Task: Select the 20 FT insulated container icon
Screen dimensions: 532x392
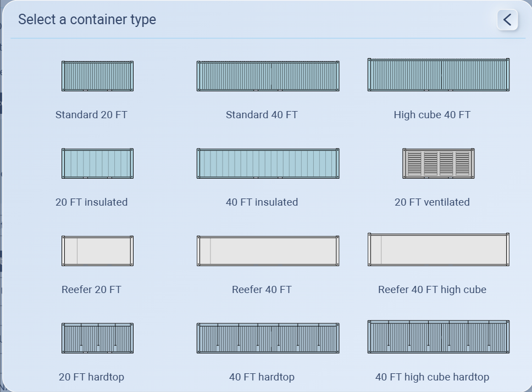Action: (x=97, y=163)
